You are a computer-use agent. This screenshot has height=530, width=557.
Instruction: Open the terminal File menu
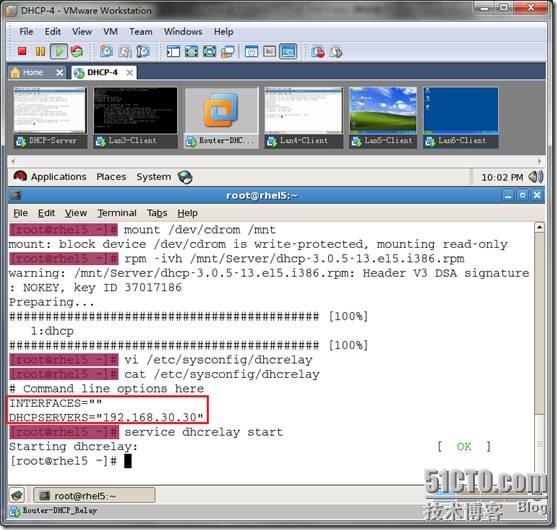pos(20,213)
